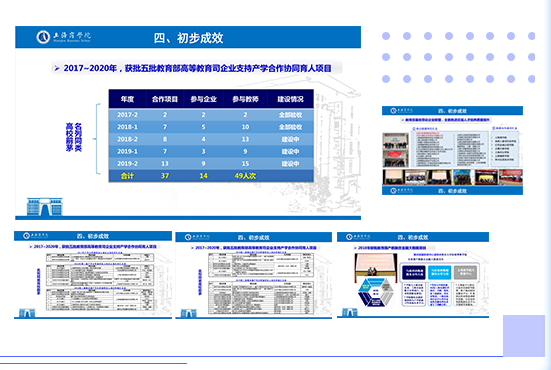This screenshot has height=370, width=551.
Task: Click the first dot in the dotted pattern
Action: 386,36
